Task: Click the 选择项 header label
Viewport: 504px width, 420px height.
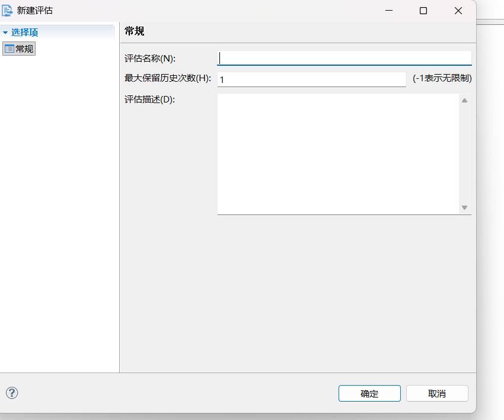Action: (x=25, y=33)
